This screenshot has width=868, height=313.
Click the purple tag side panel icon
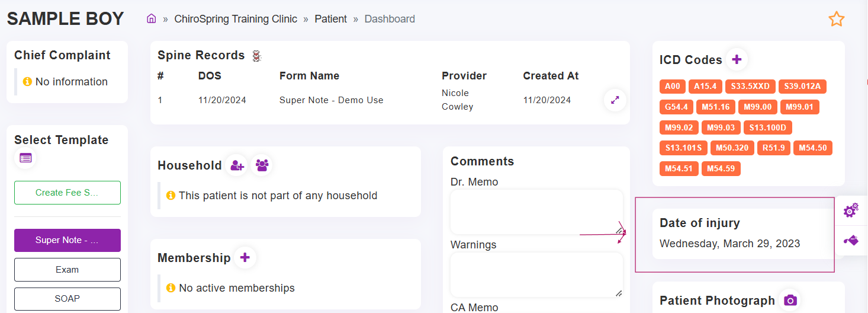[x=851, y=241]
